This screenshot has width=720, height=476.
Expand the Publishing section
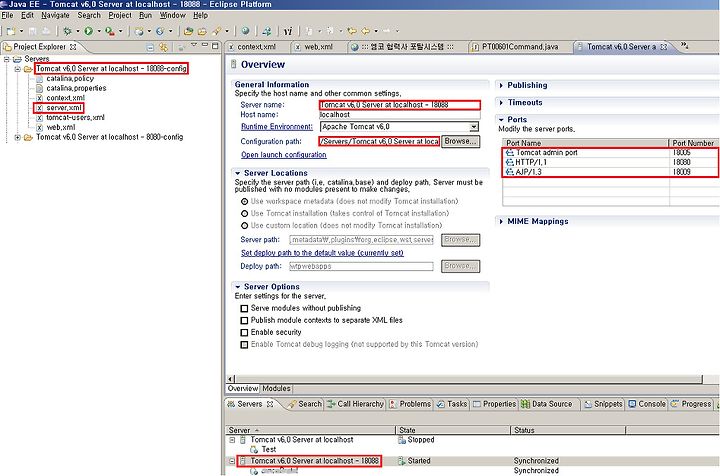tap(501, 85)
